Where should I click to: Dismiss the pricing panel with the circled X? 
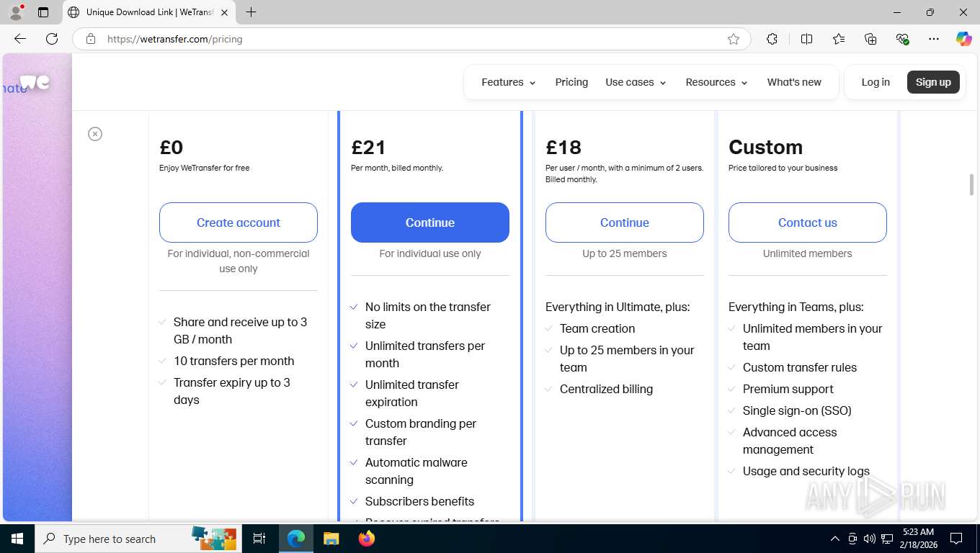coord(95,134)
